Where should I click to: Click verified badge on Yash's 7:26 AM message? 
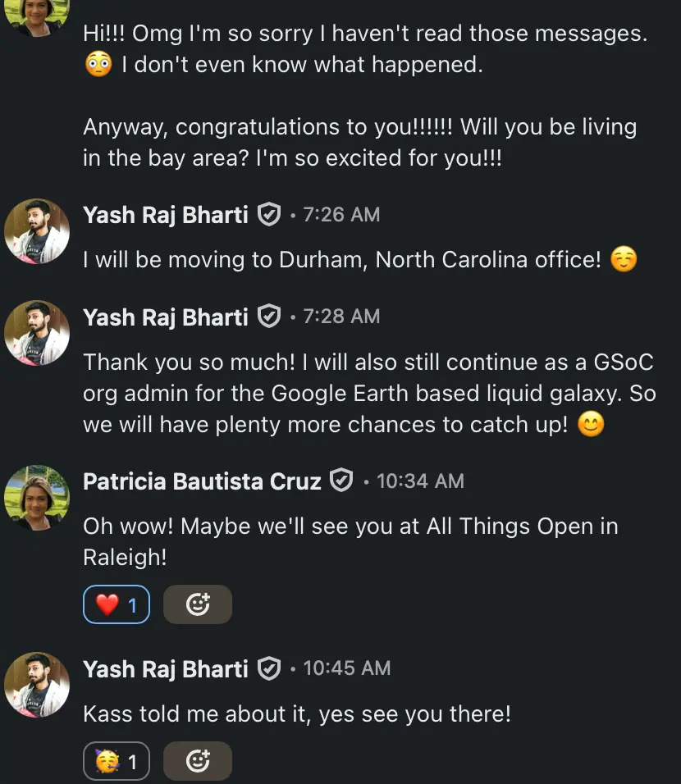268,215
